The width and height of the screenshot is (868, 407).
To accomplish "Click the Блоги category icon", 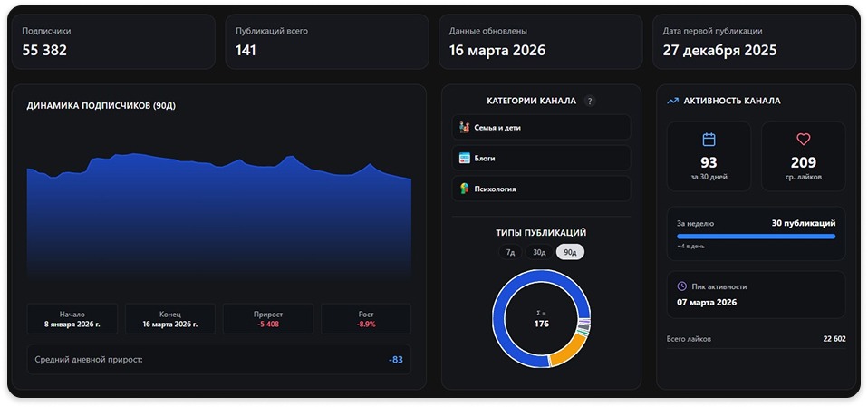I will tap(464, 159).
